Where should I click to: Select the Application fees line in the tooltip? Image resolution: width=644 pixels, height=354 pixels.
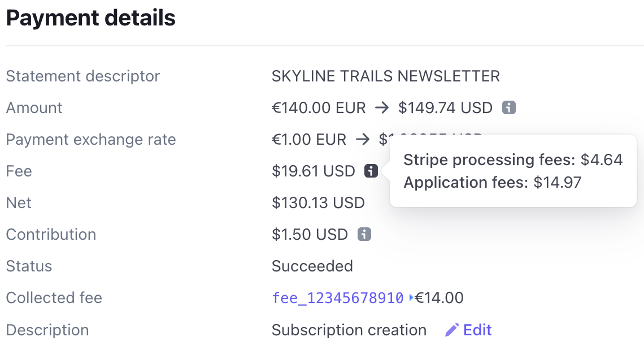[x=493, y=182]
